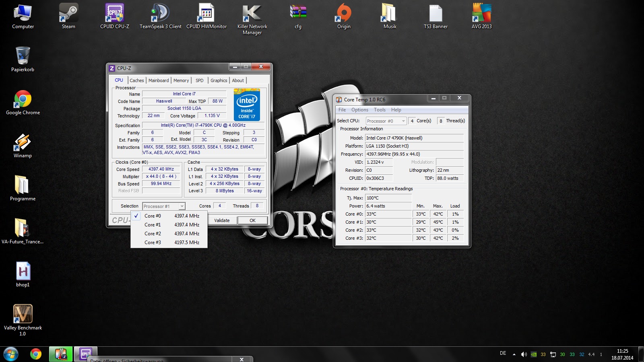644x362 pixels.
Task: Click the "4397.40 MHz" Core Speed value
Action: click(161, 169)
